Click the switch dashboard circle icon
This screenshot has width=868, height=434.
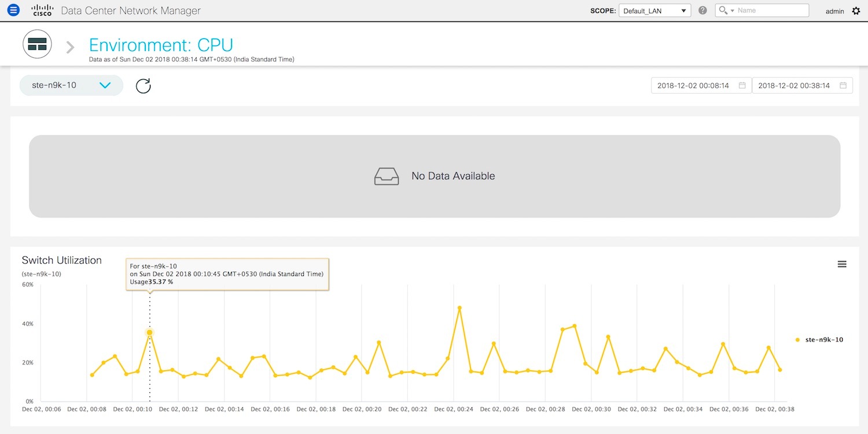pos(37,44)
